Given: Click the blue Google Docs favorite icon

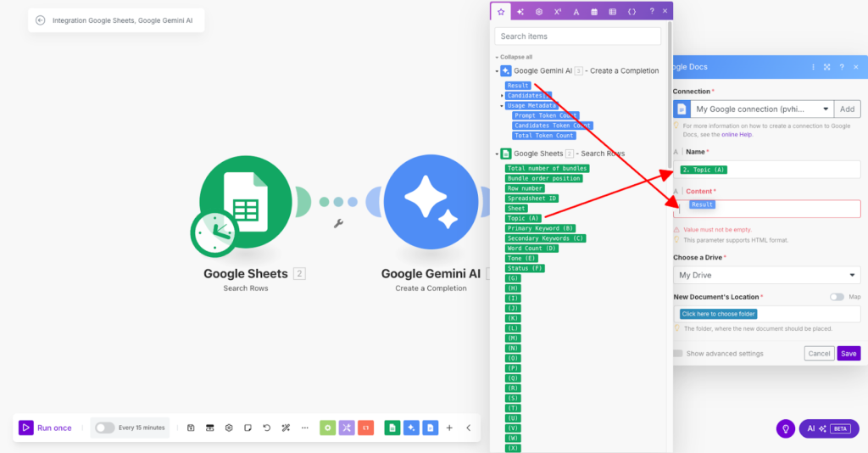Looking at the screenshot, I should coord(430,428).
